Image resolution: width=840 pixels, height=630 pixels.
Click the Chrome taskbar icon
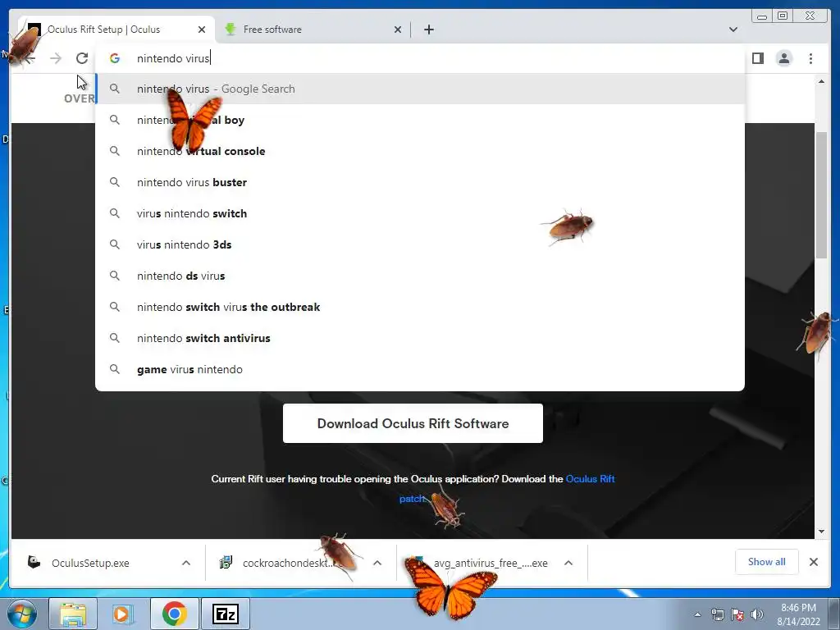click(x=174, y=614)
